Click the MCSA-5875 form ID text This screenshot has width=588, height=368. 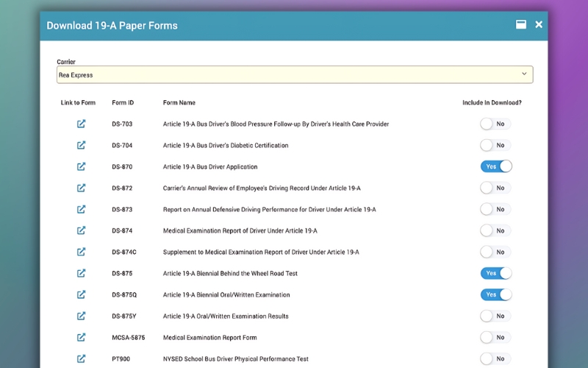(x=128, y=338)
